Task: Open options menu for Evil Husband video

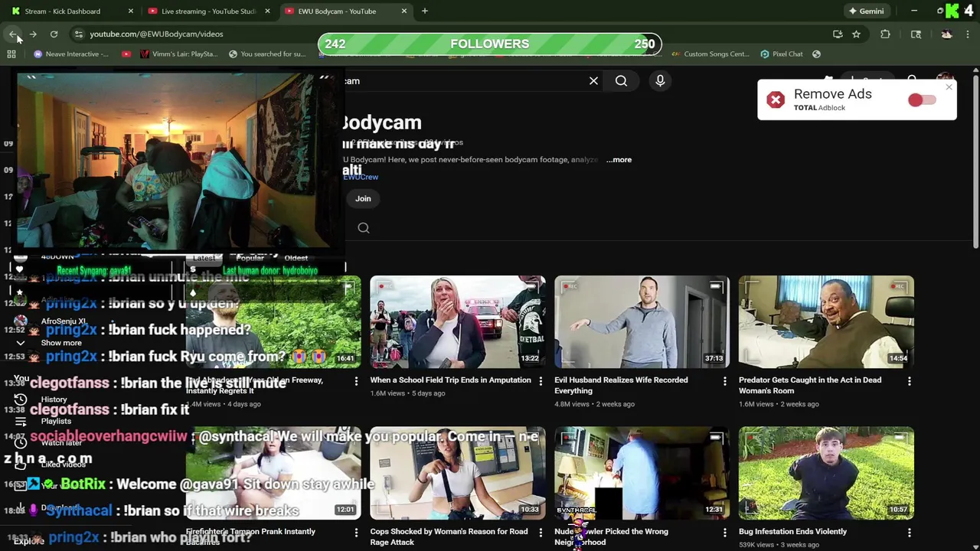Action: 725,380
